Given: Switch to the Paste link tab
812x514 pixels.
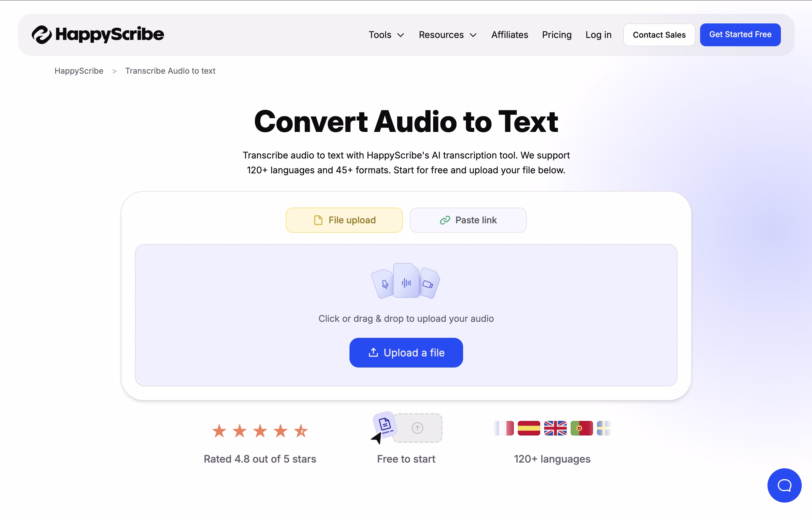Looking at the screenshot, I should pos(468,220).
